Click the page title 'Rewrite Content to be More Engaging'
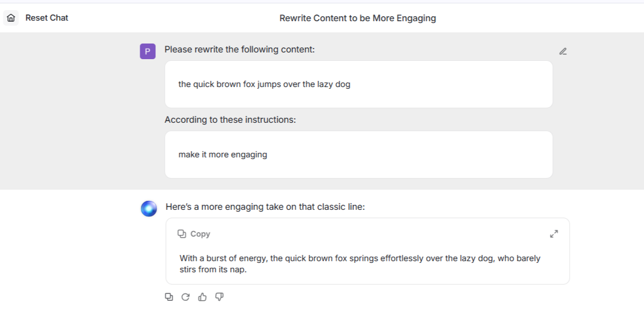Viewport: 644px width, 317px height. [x=357, y=18]
